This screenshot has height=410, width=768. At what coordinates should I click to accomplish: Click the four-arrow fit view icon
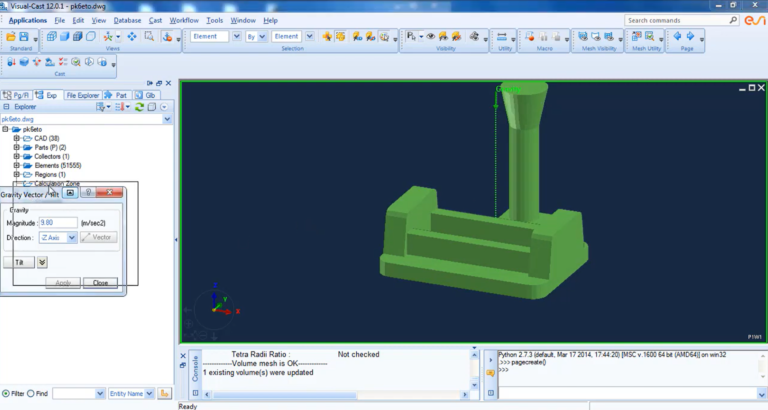click(x=132, y=37)
